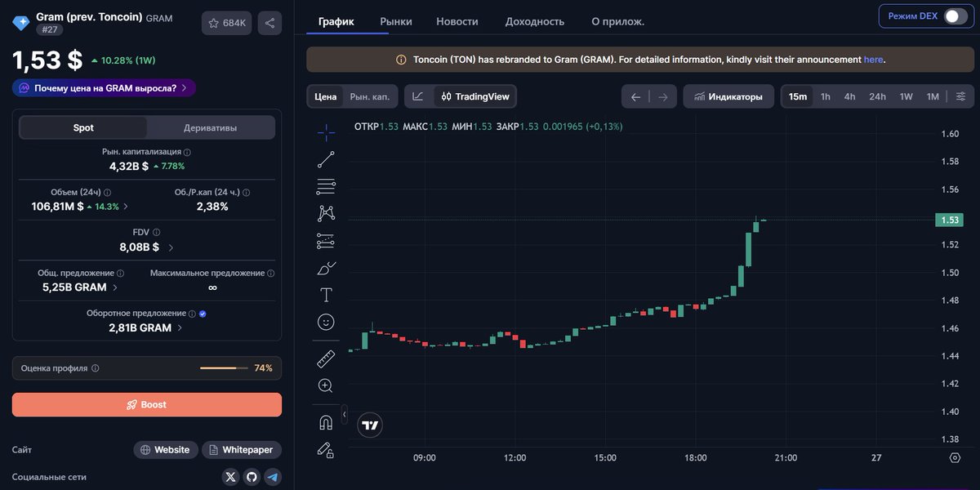Screen dimensions: 980x490
Task: Undo last chart action arrow
Action: 635,97
